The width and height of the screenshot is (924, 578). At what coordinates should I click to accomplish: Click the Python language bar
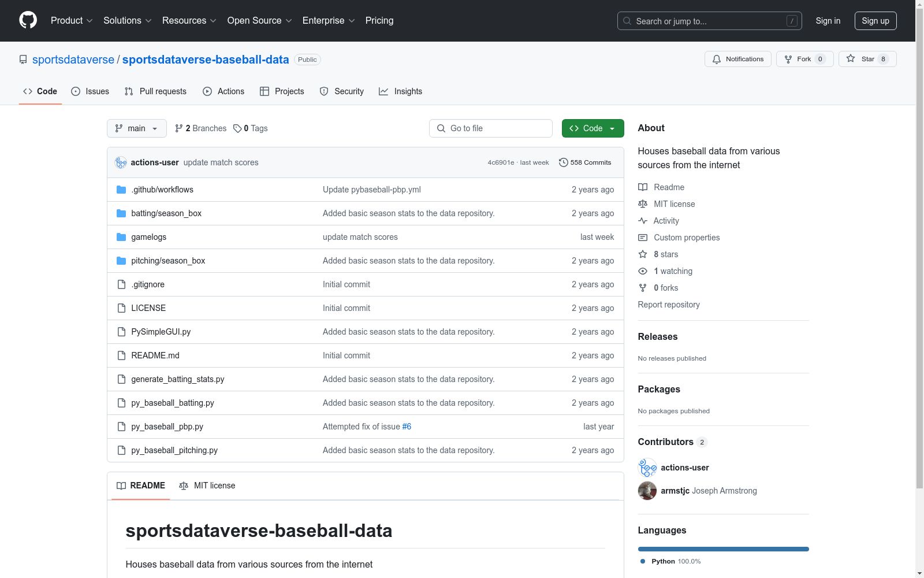pos(724,549)
